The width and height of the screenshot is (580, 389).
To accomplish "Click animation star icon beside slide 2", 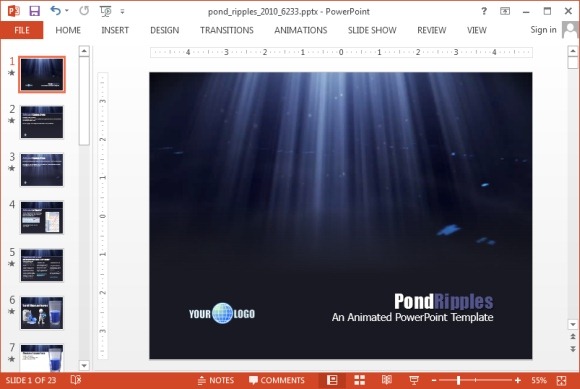I will click(x=11, y=121).
